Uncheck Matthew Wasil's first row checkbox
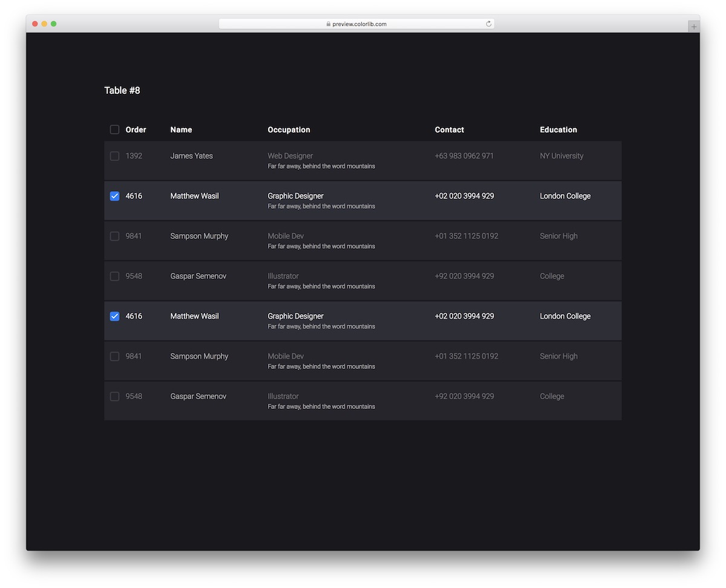Image resolution: width=726 pixels, height=588 pixels. pos(114,196)
